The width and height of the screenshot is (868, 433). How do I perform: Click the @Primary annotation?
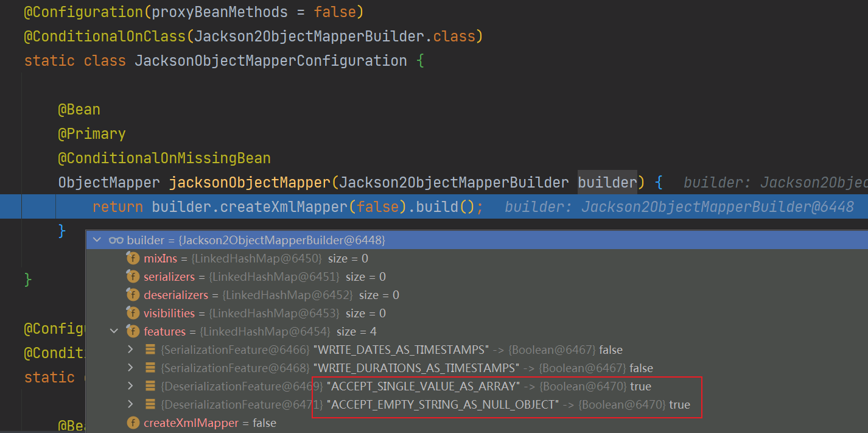[92, 134]
